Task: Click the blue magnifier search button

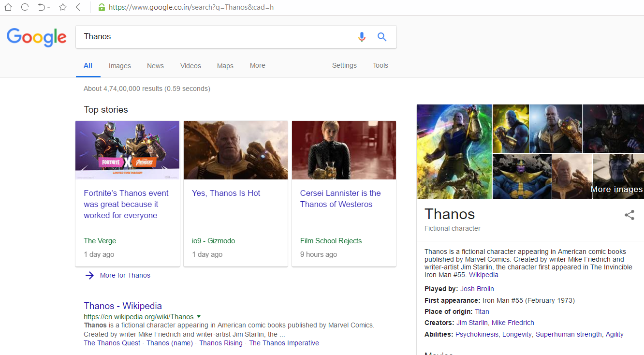Action: point(382,37)
